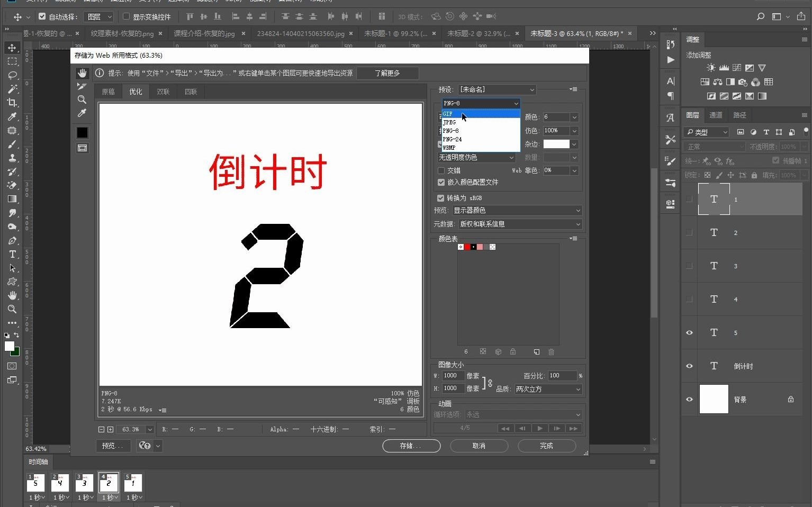The height and width of the screenshot is (507, 812).
Task: Toggle embed color profile checkbox
Action: point(441,182)
